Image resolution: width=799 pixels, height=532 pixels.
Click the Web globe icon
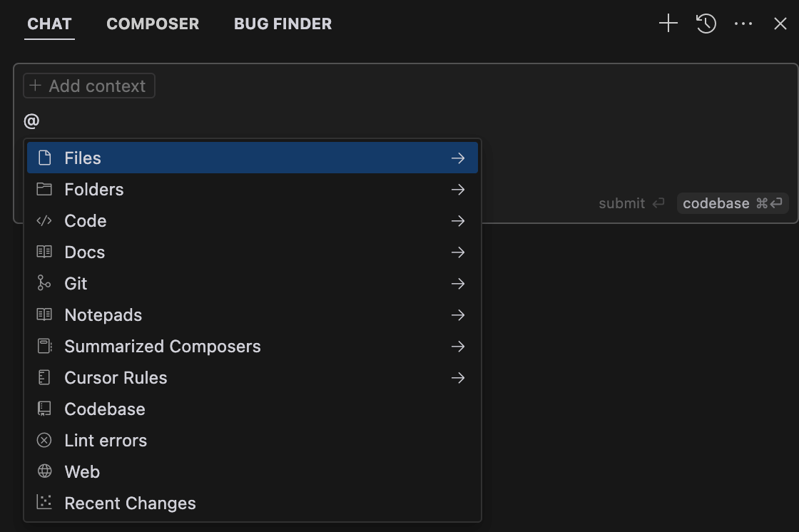pos(44,471)
